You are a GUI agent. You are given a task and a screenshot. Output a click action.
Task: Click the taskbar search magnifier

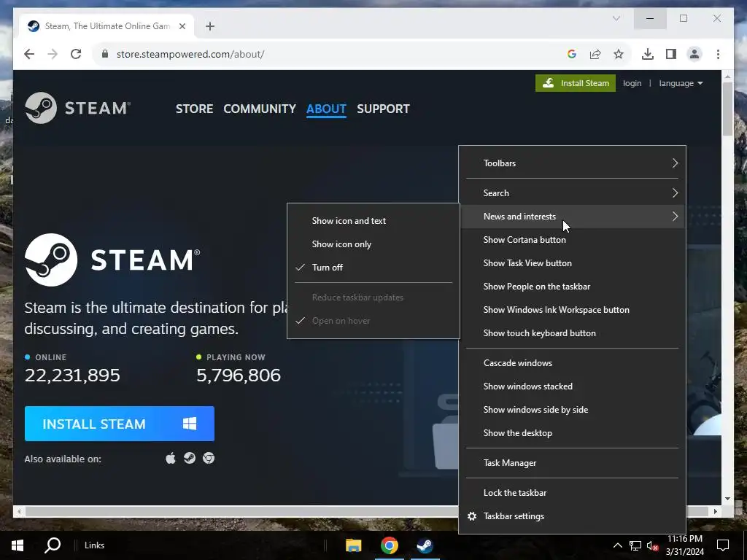(53, 545)
